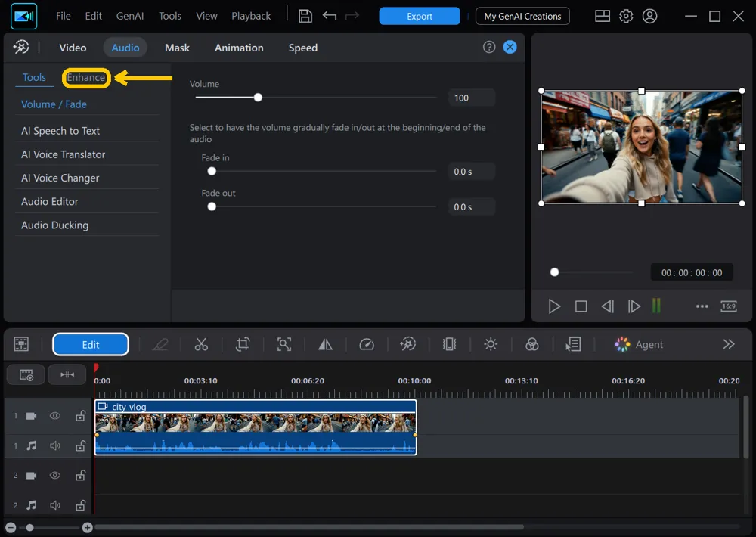The image size is (756, 537).
Task: Click the Fade out slider handle
Action: (x=212, y=206)
